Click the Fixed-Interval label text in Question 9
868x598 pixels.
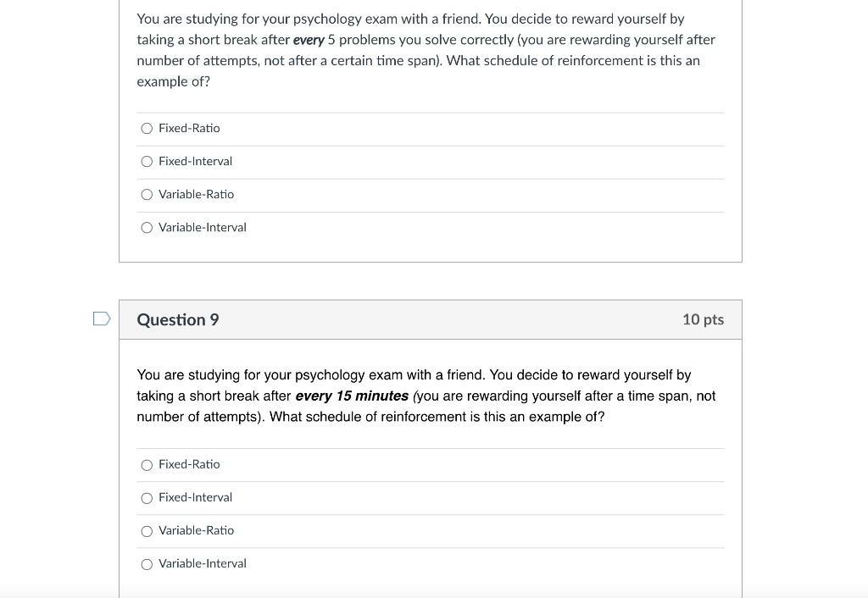196,497
